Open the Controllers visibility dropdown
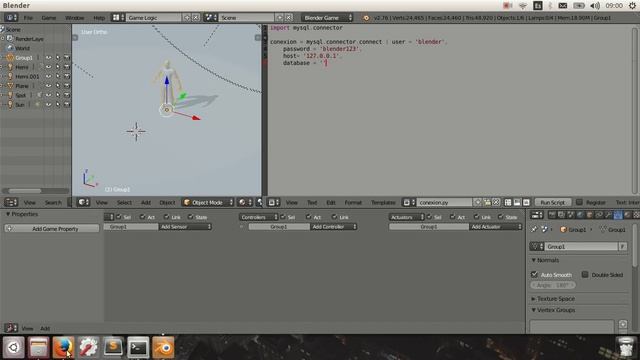640x360 pixels. [x=259, y=217]
